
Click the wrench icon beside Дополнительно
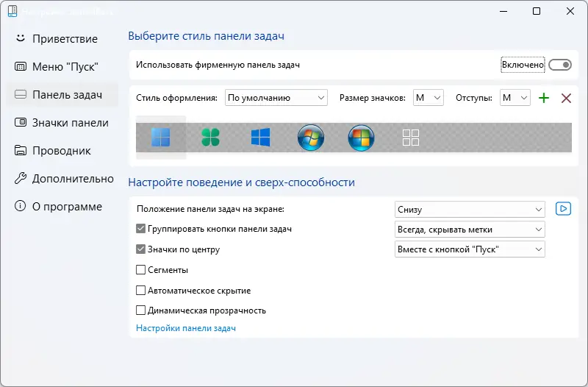pos(21,178)
